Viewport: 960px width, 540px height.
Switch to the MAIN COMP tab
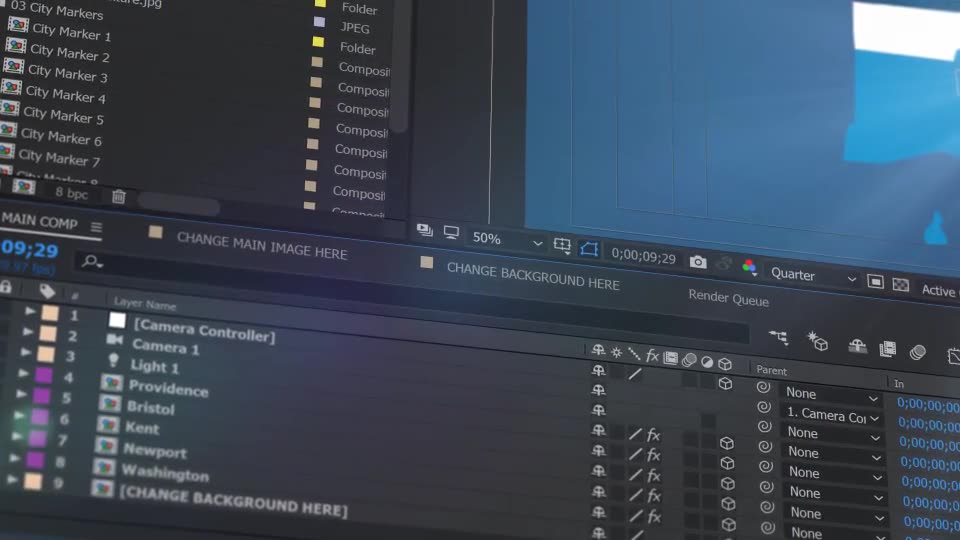tap(39, 220)
